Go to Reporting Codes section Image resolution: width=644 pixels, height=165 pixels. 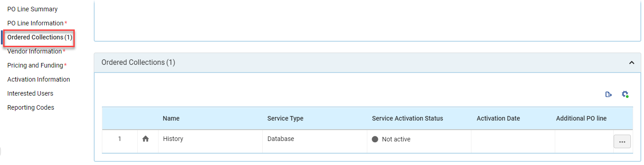coord(31,107)
